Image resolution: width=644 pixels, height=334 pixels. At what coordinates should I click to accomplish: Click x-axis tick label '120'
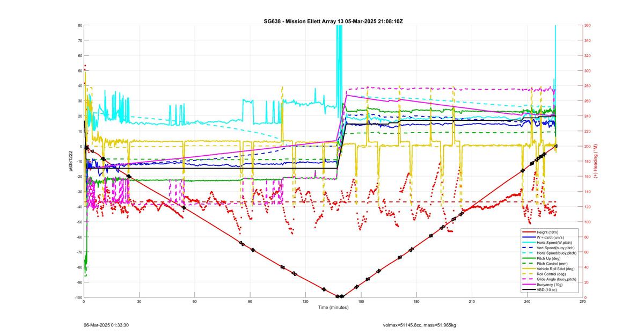pos(305,302)
